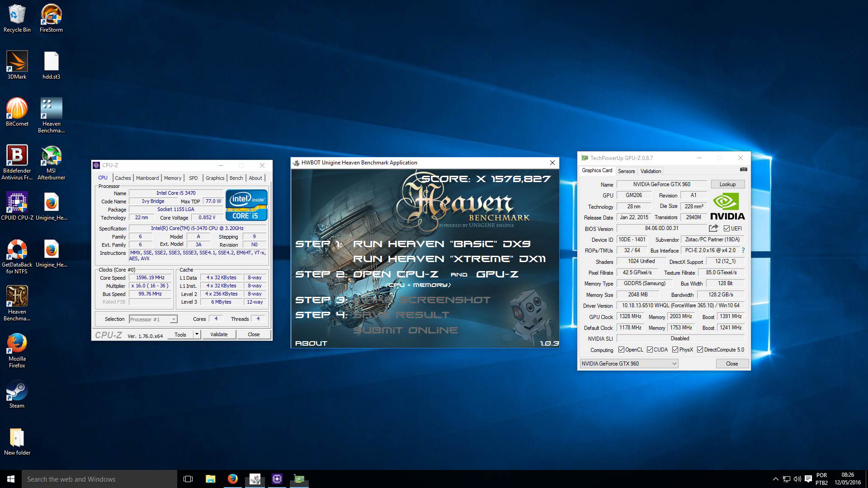Click the Validate button in CPU-Z
868x488 pixels.
(219, 334)
